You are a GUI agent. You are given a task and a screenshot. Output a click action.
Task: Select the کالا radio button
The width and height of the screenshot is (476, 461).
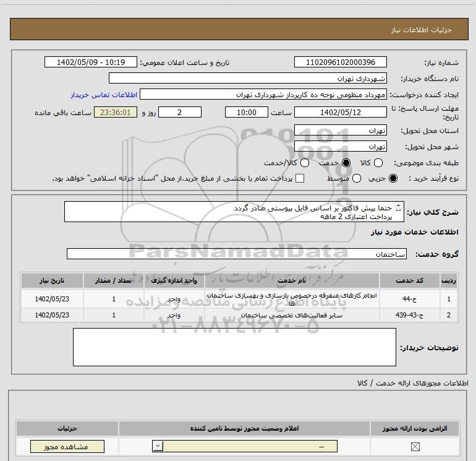[x=378, y=163]
